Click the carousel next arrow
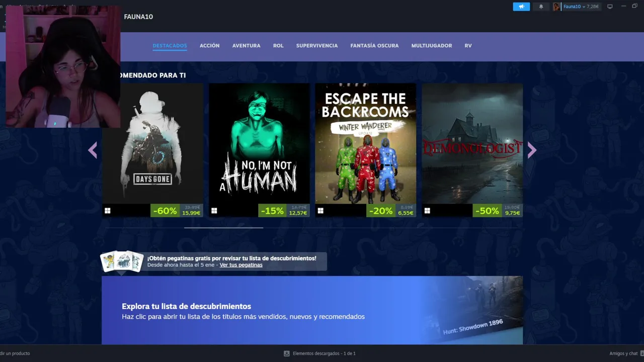 (x=532, y=150)
